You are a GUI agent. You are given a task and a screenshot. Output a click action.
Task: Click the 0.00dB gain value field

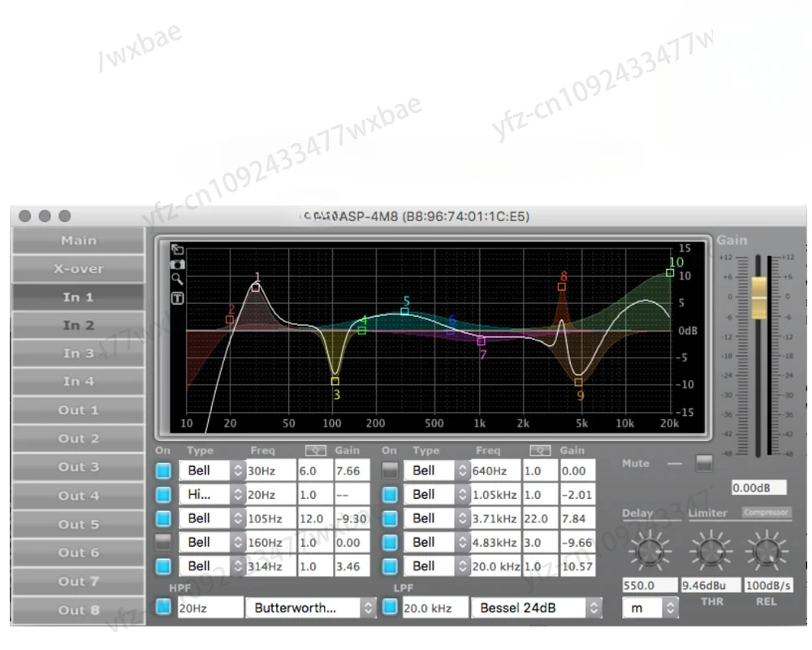758,487
